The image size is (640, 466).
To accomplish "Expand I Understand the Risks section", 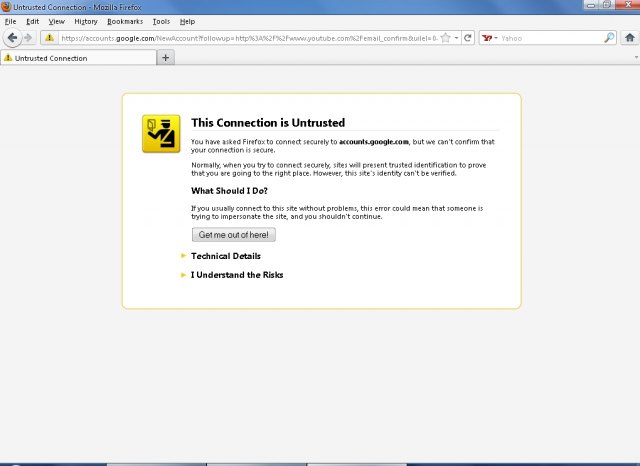I will click(x=237, y=275).
